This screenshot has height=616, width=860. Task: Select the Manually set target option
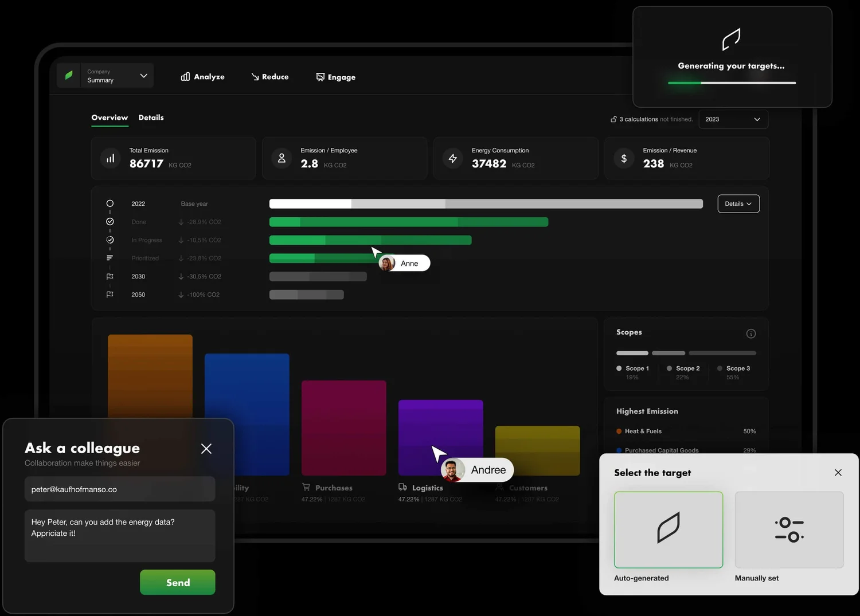(789, 529)
